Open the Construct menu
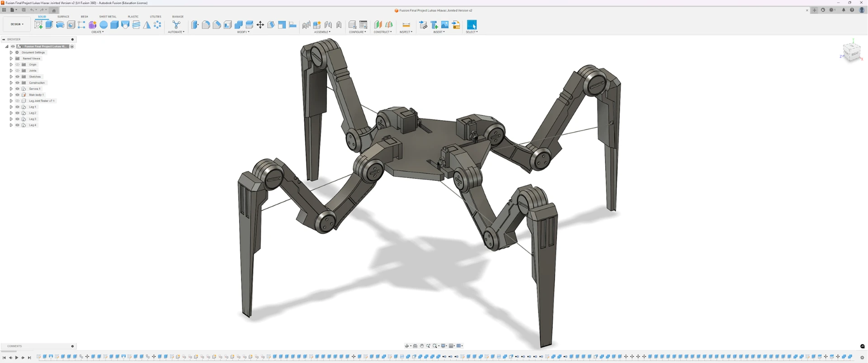The image size is (868, 363). [383, 32]
